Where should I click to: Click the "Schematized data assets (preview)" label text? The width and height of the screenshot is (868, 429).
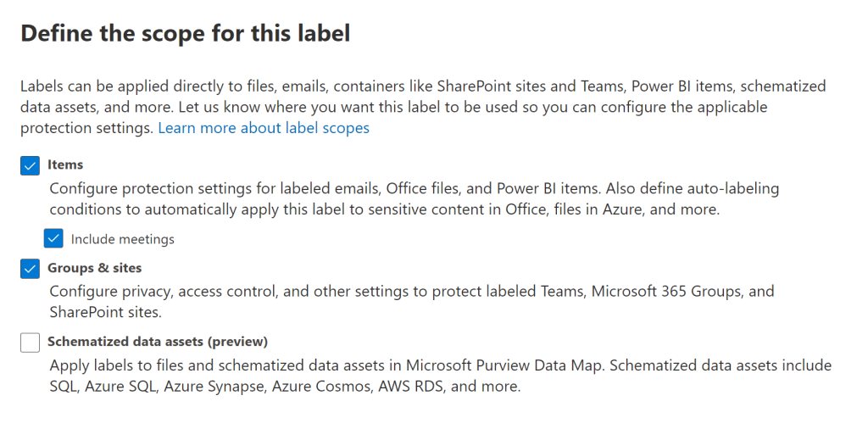[x=158, y=342]
